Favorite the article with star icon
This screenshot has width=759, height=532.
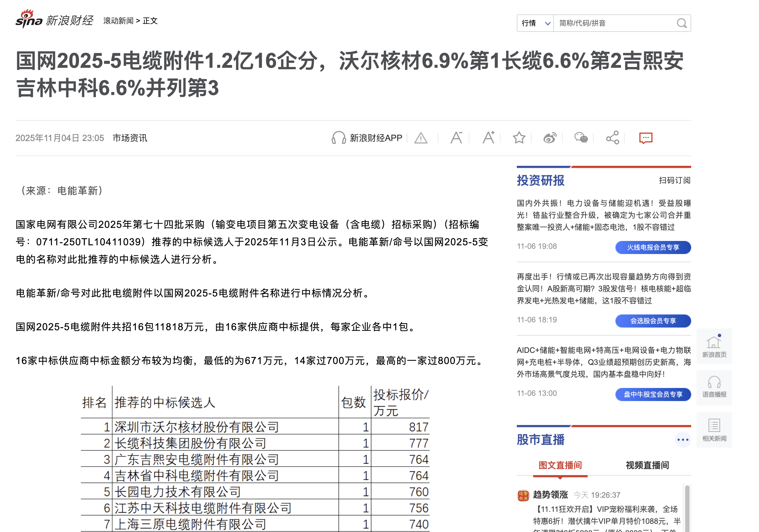[519, 138]
